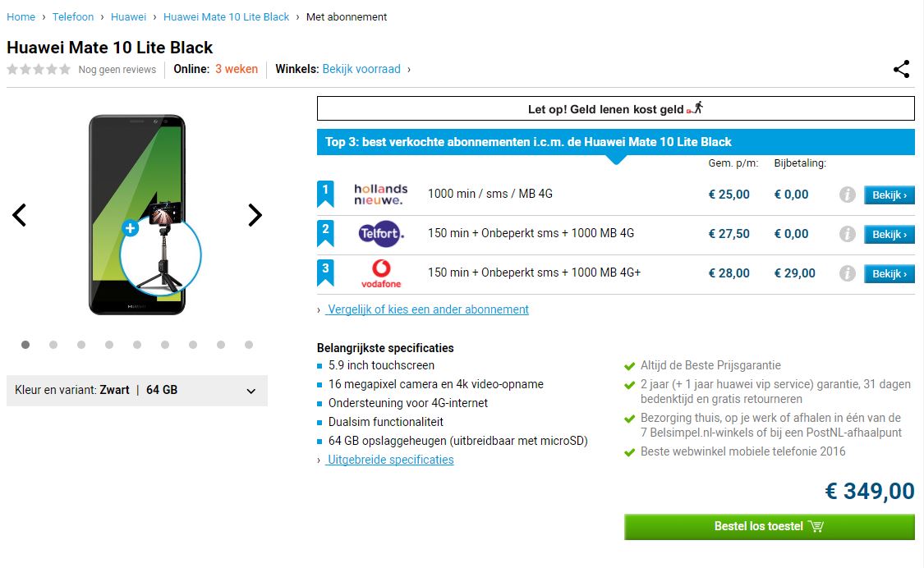924x568 pixels.
Task: Open info for the Hollandsnieuwe plan
Action: 848,195
